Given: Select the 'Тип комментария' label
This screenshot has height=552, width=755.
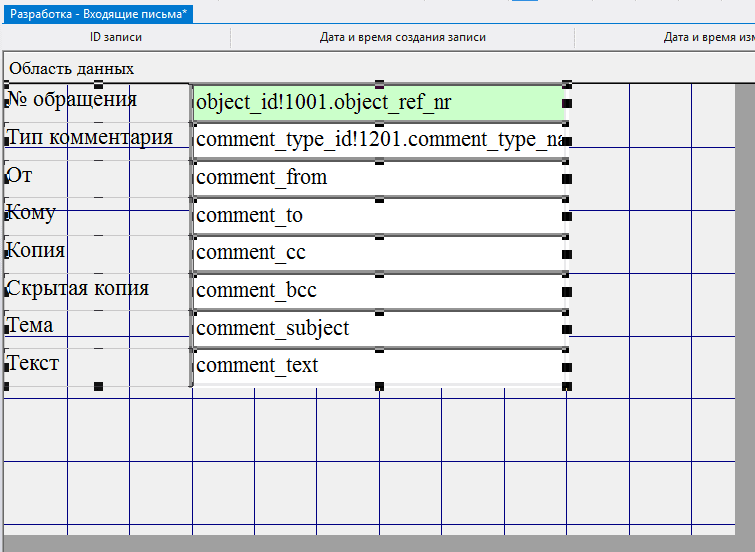Looking at the screenshot, I should (90, 137).
